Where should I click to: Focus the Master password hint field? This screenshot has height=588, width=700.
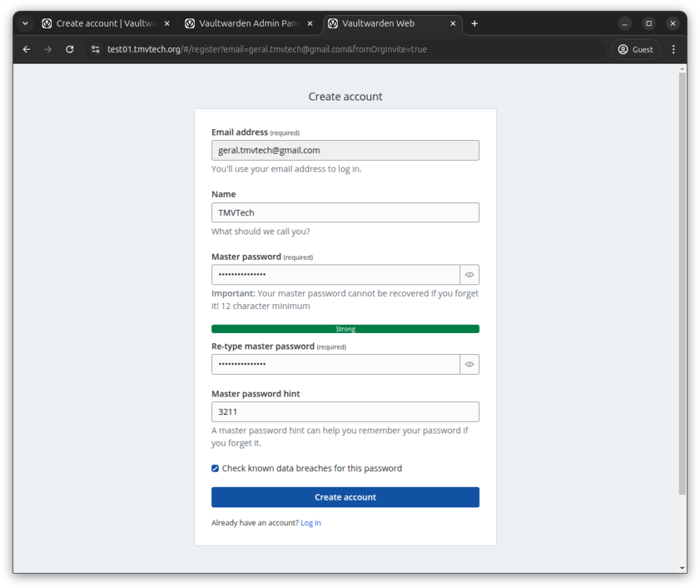coord(345,412)
